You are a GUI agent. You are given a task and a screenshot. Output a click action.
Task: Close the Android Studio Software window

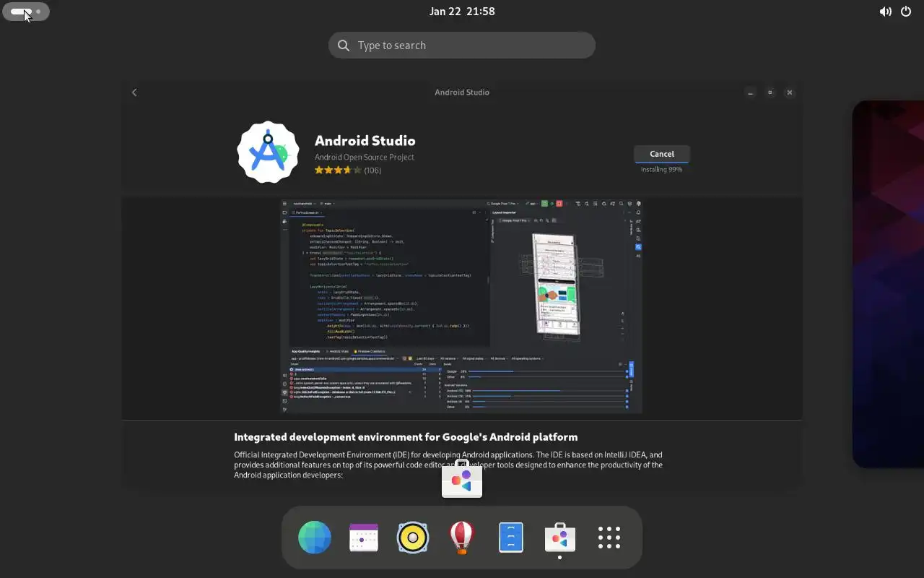click(790, 92)
